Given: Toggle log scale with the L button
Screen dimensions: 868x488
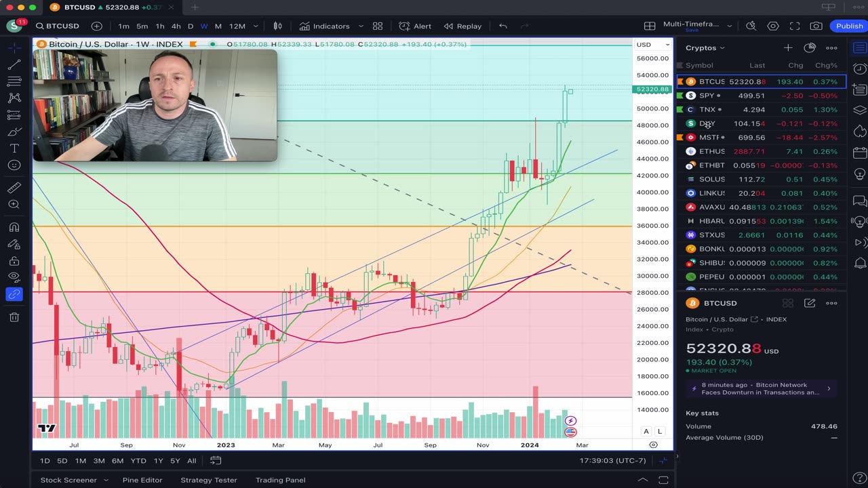Looking at the screenshot, I should click(x=660, y=432).
